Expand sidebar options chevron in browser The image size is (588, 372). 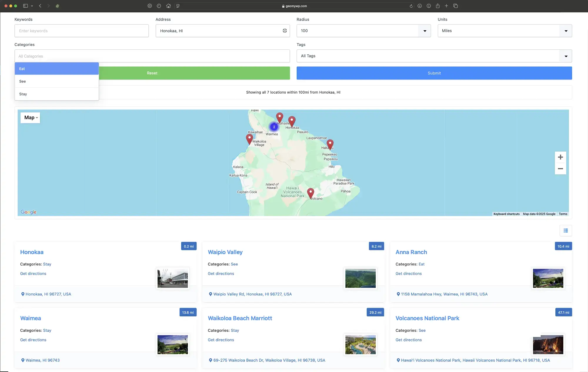click(x=32, y=6)
